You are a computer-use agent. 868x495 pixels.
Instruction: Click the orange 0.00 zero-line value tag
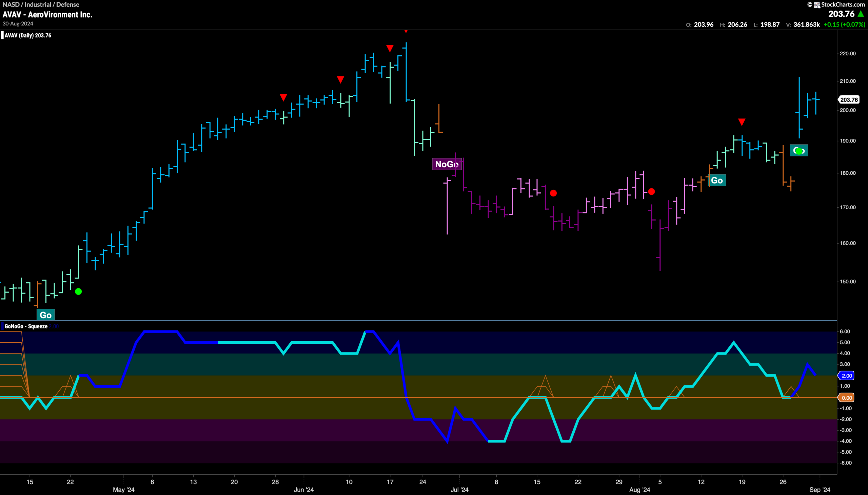[x=846, y=398]
